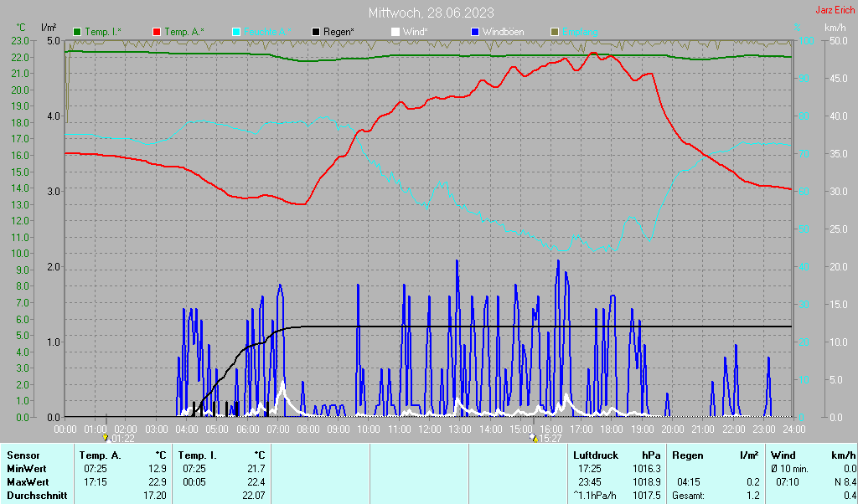Click the '00:00' time axis label

click(x=65, y=429)
